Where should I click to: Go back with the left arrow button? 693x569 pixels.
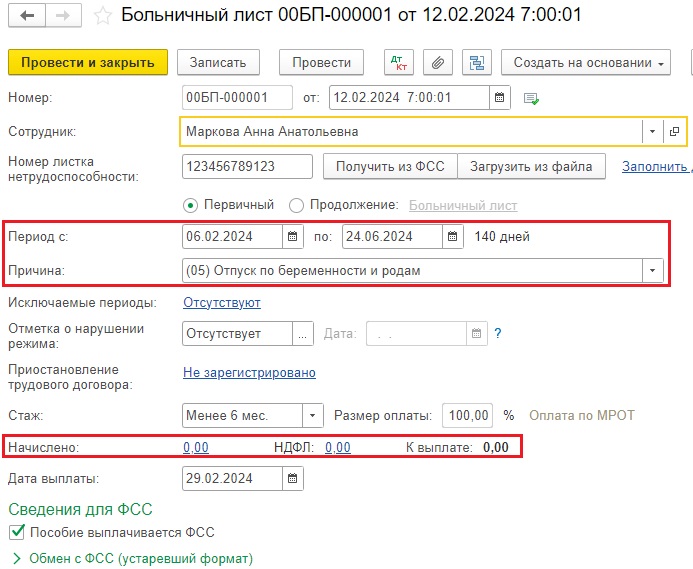pos(27,16)
